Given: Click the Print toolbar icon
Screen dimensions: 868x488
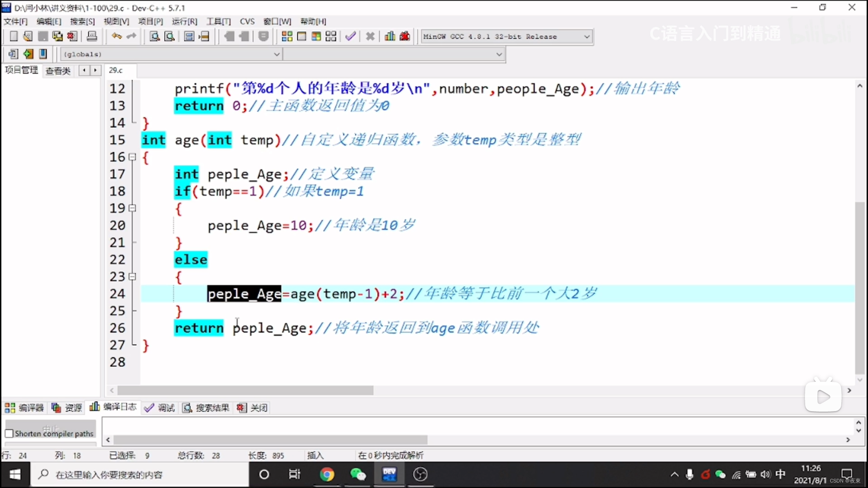Looking at the screenshot, I should click(92, 37).
